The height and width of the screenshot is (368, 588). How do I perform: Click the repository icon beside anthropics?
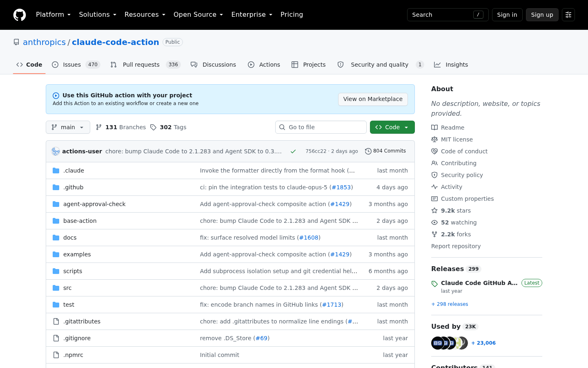16,42
